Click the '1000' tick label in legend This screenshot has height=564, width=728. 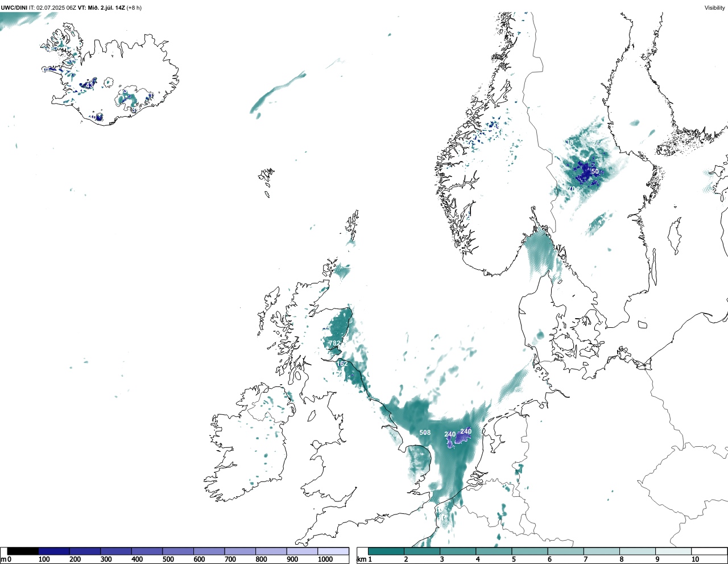coord(325,559)
